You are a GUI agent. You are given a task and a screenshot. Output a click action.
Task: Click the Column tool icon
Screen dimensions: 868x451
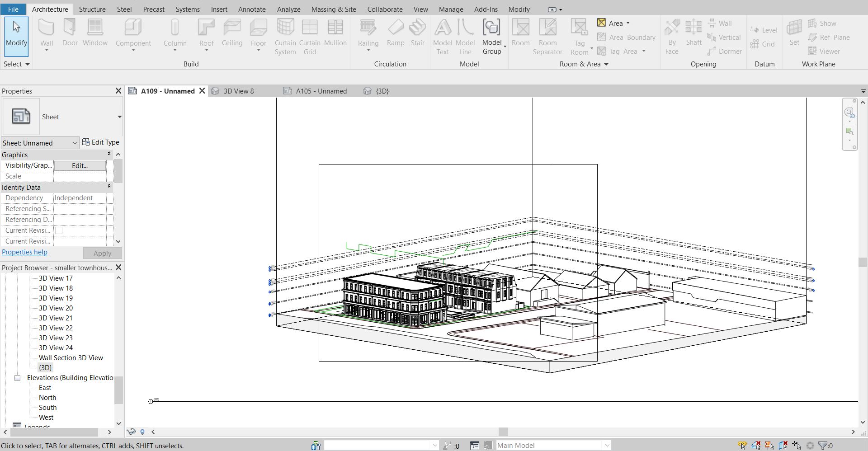click(x=175, y=27)
